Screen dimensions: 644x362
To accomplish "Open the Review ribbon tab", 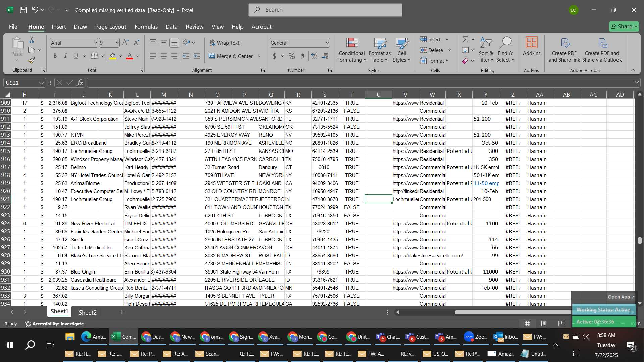I will point(195,27).
